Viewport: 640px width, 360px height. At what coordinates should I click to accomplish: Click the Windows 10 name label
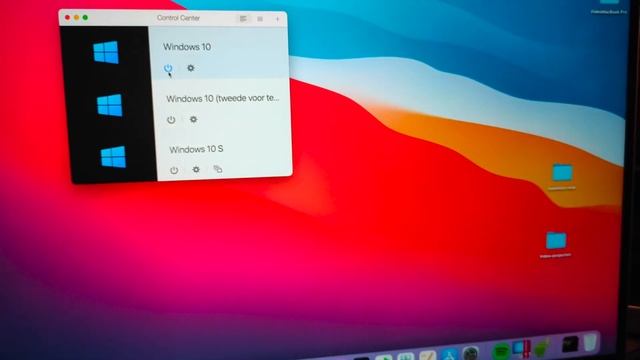click(187, 47)
